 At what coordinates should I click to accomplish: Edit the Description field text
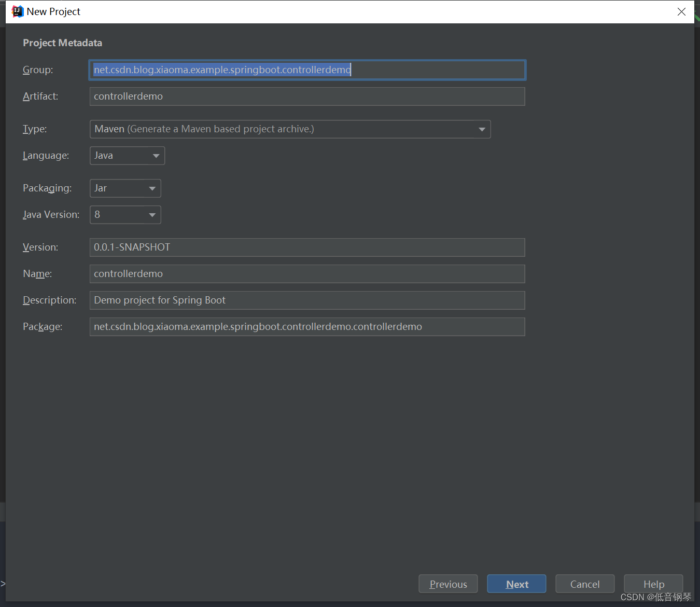pyautogui.click(x=307, y=300)
